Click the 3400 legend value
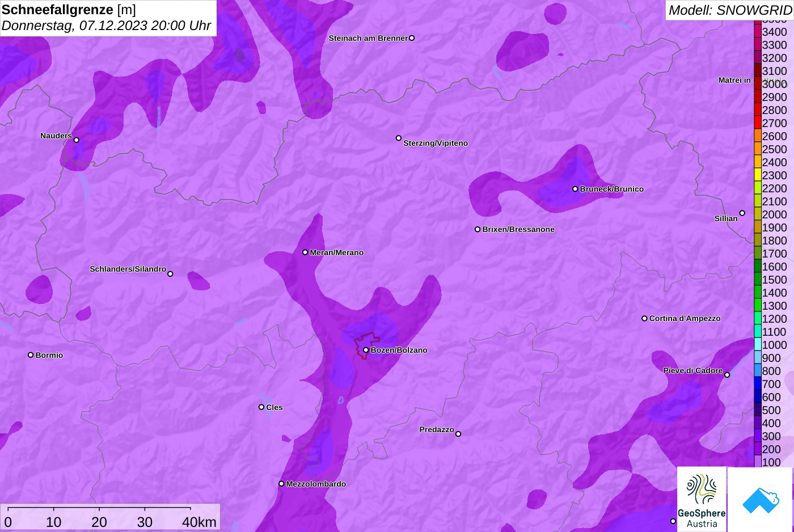 tap(774, 32)
